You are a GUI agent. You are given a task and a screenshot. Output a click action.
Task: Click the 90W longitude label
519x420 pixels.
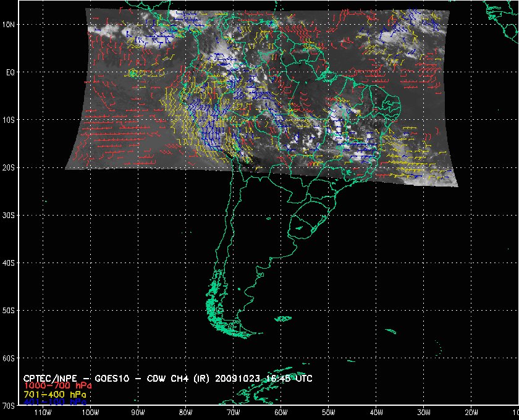138,413
